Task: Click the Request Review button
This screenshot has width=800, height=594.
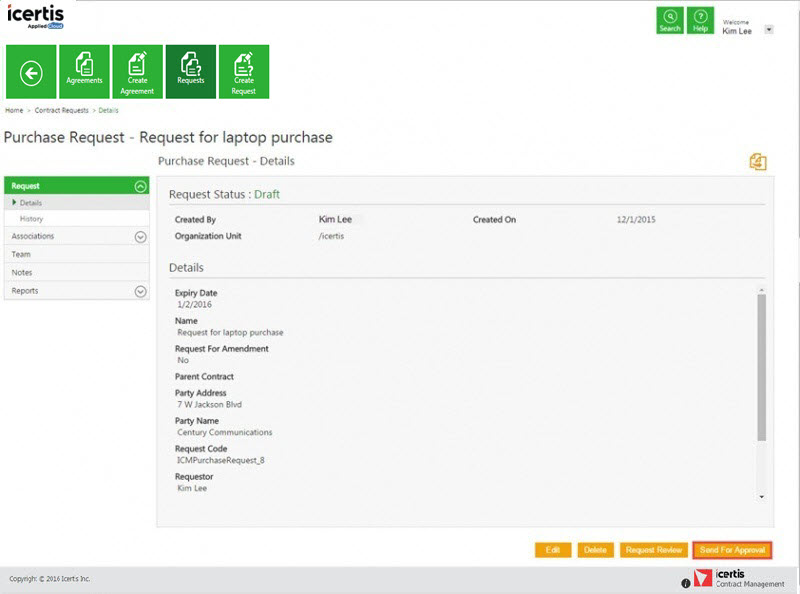Action: pyautogui.click(x=653, y=550)
